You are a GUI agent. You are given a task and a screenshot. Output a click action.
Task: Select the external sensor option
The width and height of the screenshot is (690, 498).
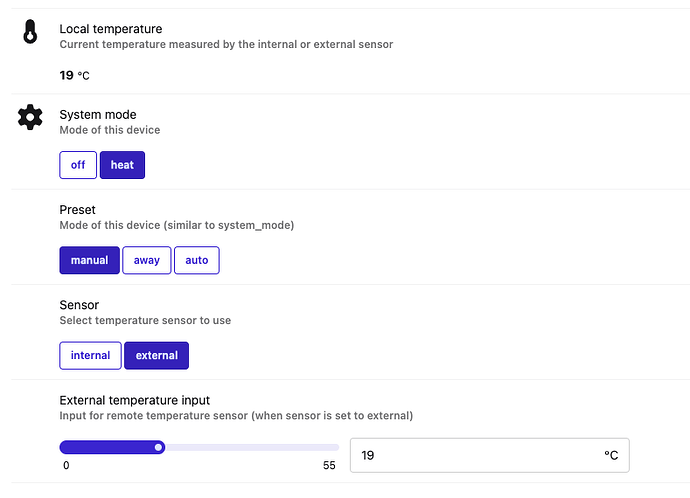[x=156, y=355]
